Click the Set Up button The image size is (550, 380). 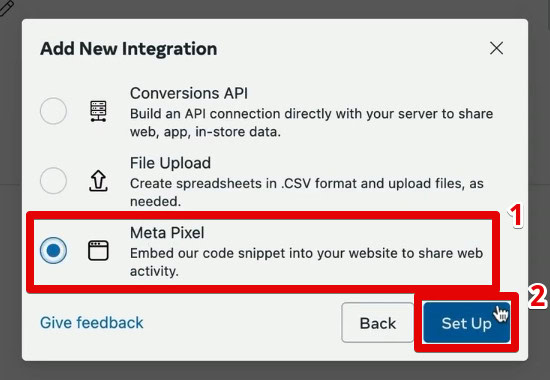point(467,322)
